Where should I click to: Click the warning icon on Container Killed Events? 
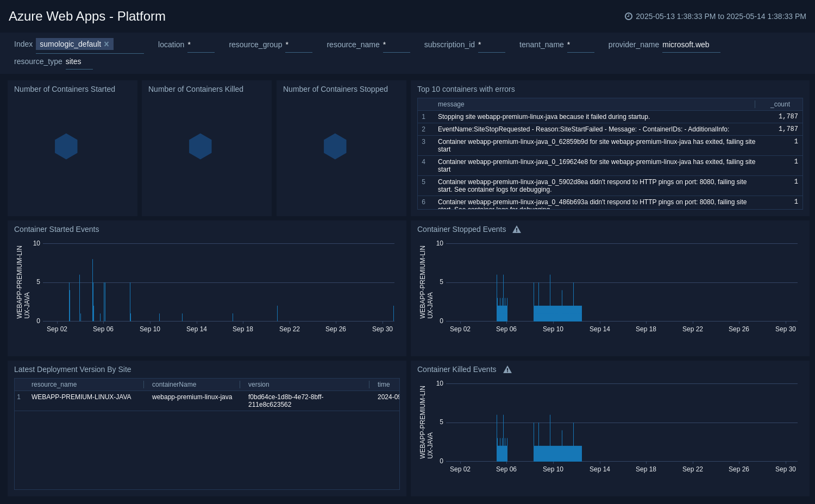pos(507,370)
